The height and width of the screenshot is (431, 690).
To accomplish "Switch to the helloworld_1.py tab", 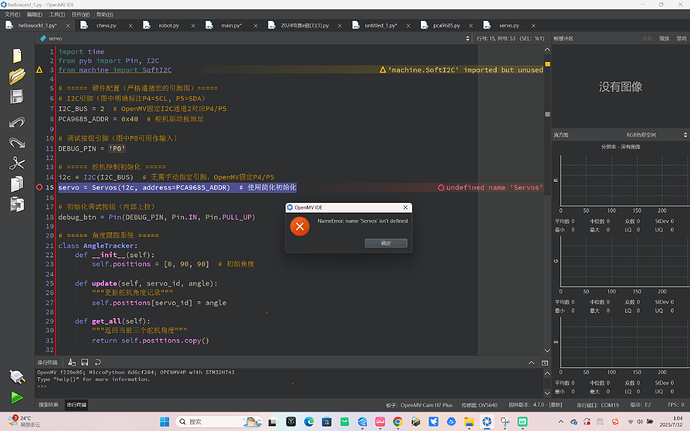I will point(37,26).
